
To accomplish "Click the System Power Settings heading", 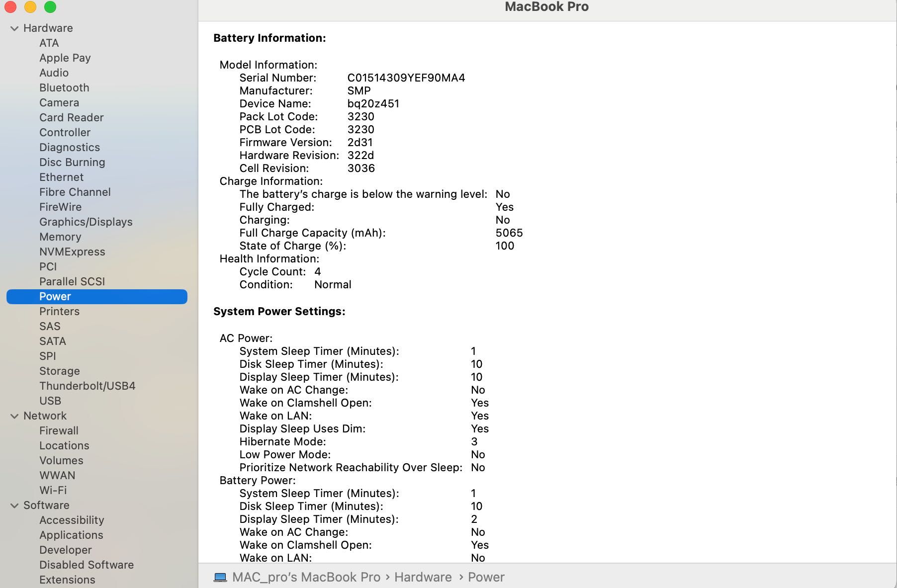I will click(279, 312).
